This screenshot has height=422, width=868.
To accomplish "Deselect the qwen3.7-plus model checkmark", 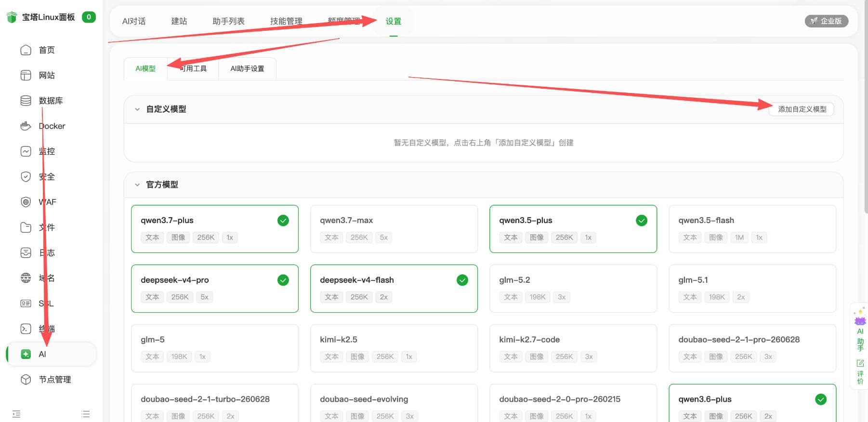I will [x=283, y=221].
